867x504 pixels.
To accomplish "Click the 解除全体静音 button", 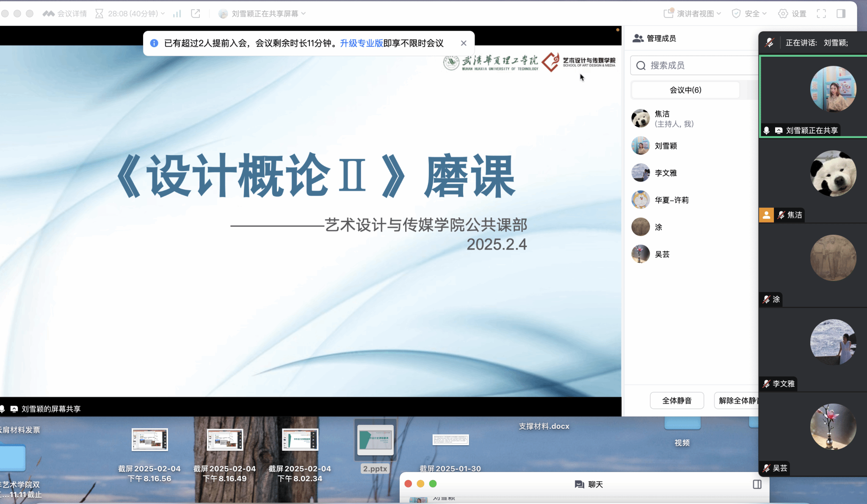I will (737, 400).
